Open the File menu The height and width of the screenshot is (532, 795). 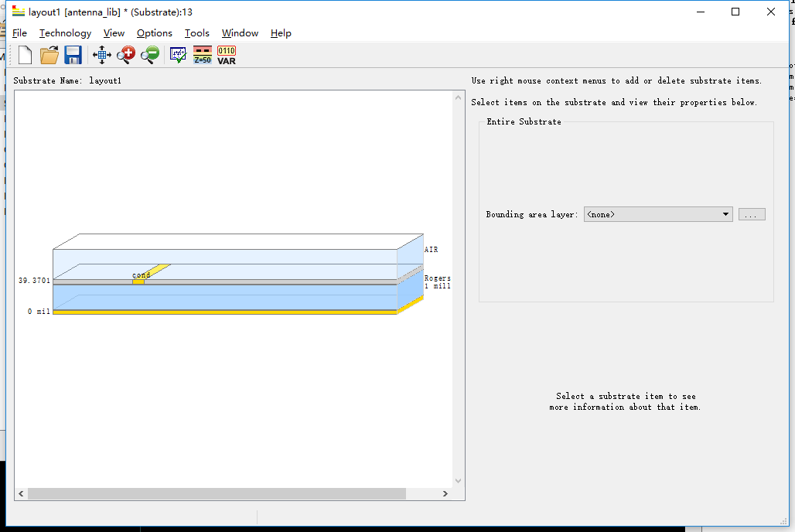(x=19, y=33)
